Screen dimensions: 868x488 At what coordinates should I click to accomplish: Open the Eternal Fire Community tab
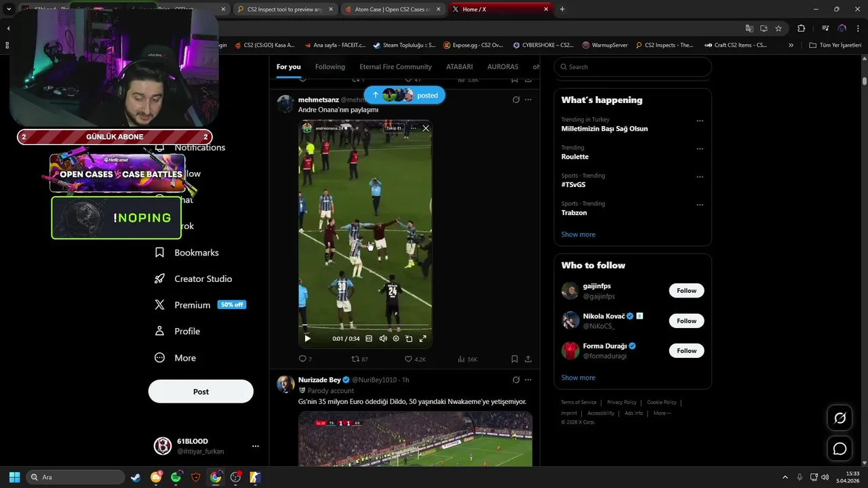[395, 66]
